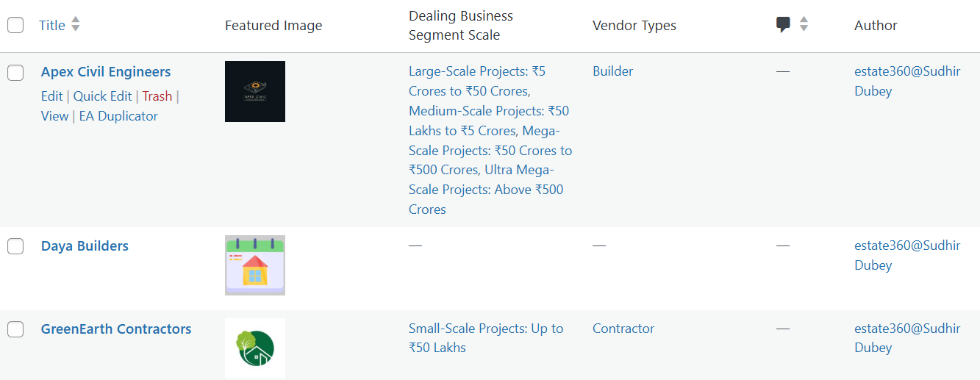Sort by comments using sort arrows

(x=804, y=24)
